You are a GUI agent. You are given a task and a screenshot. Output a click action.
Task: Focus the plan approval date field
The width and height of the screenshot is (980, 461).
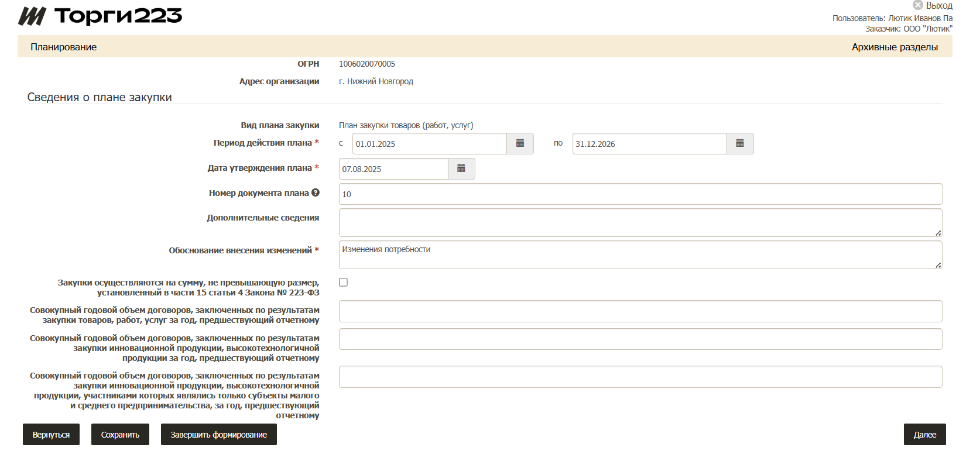(x=393, y=169)
